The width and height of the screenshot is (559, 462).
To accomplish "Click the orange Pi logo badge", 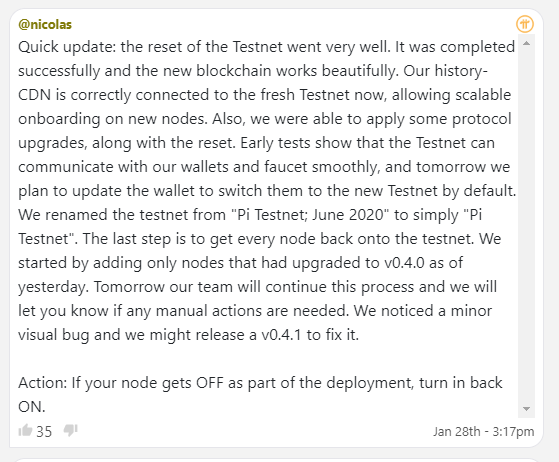I will click(x=525, y=24).
